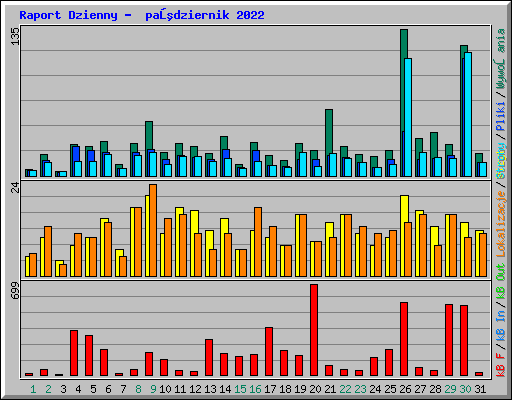Click the 699 axis value label

pyautogui.click(x=15, y=290)
